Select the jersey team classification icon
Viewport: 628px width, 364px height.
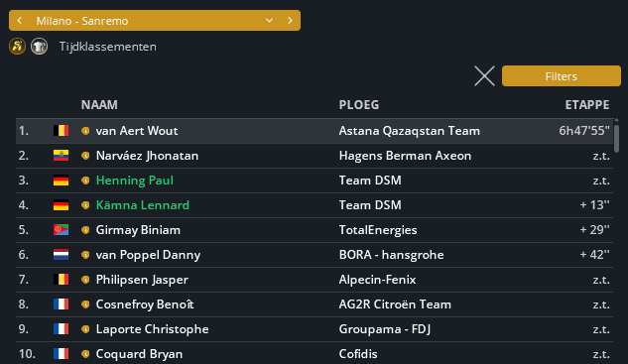tap(39, 47)
